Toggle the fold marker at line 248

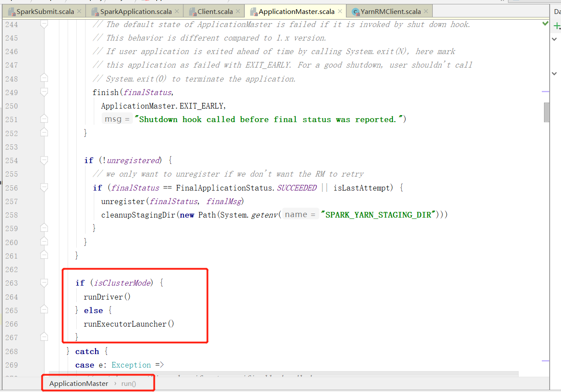pos(44,78)
